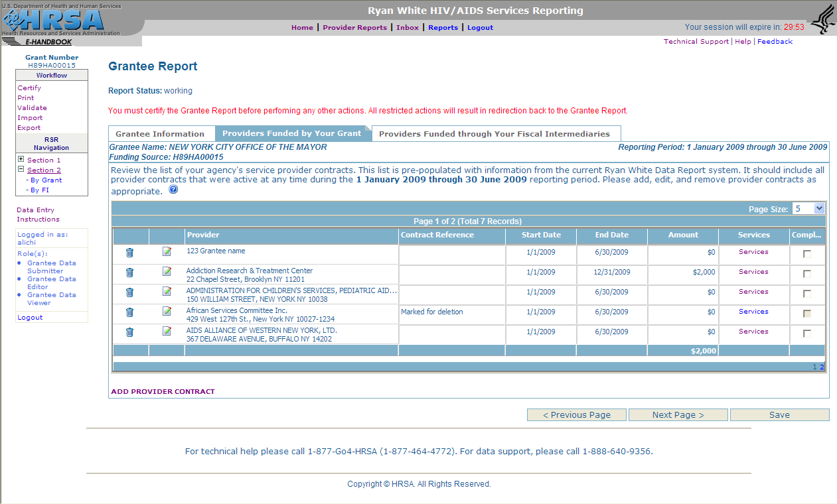The image size is (837, 504).
Task: Delete AIDS ALLIANCE OF WESTERN NEW YORK row
Action: tap(130, 332)
